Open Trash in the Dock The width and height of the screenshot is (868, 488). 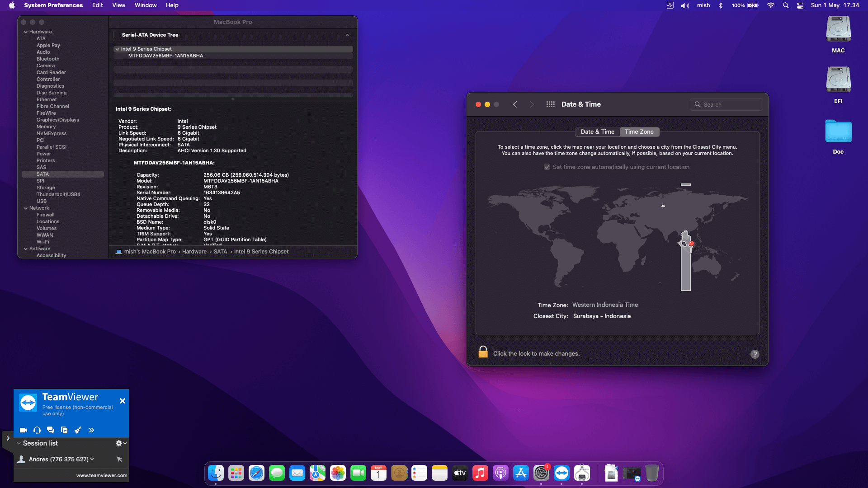point(652,473)
